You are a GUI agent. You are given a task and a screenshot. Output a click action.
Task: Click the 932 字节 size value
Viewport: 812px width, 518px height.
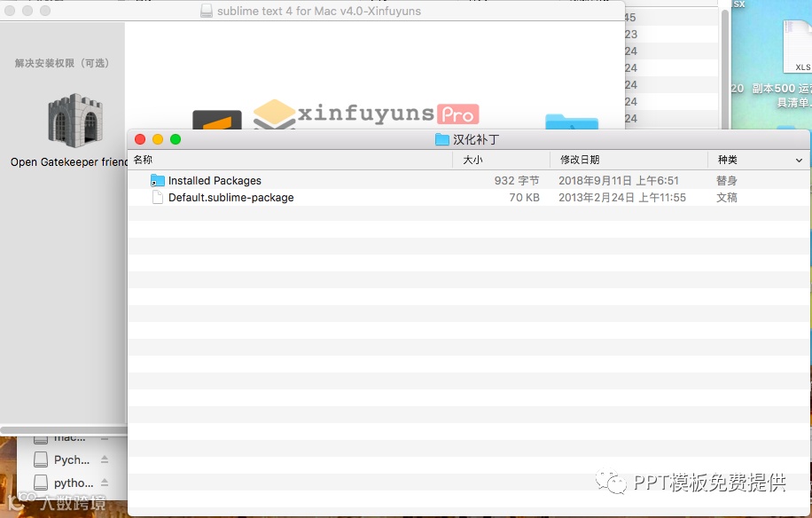[x=517, y=181]
